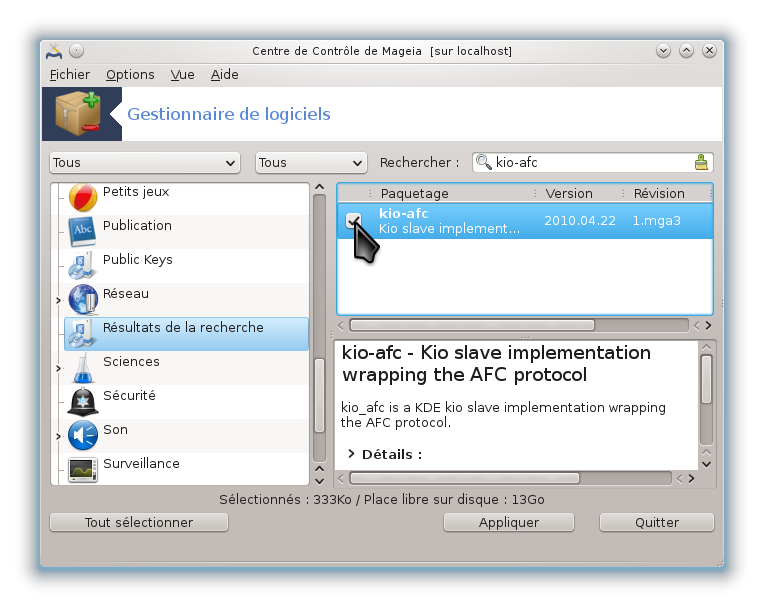Select Résultats de la recherche row
Image resolution: width=764 pixels, height=607 pixels.
pyautogui.click(x=186, y=334)
